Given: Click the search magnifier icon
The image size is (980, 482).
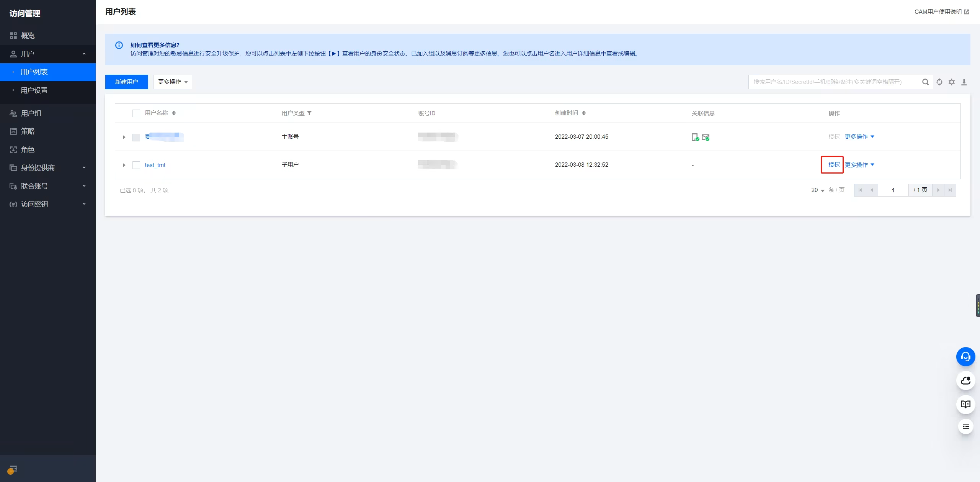Looking at the screenshot, I should pyautogui.click(x=925, y=82).
